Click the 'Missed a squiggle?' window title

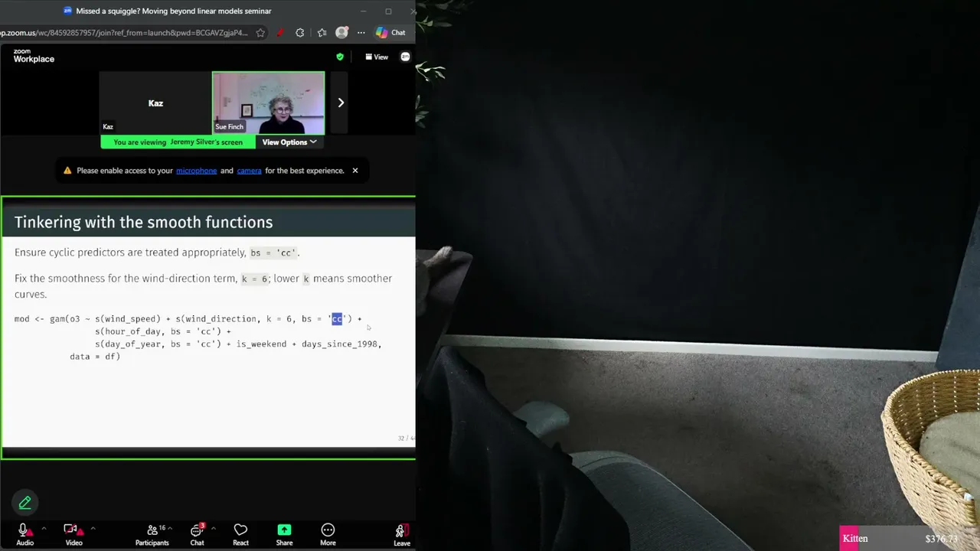point(174,11)
